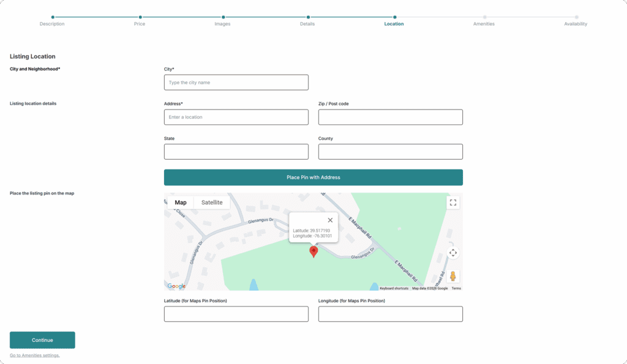Focus the Latitude pin position field
This screenshot has width=627, height=364.
pyautogui.click(x=236, y=314)
